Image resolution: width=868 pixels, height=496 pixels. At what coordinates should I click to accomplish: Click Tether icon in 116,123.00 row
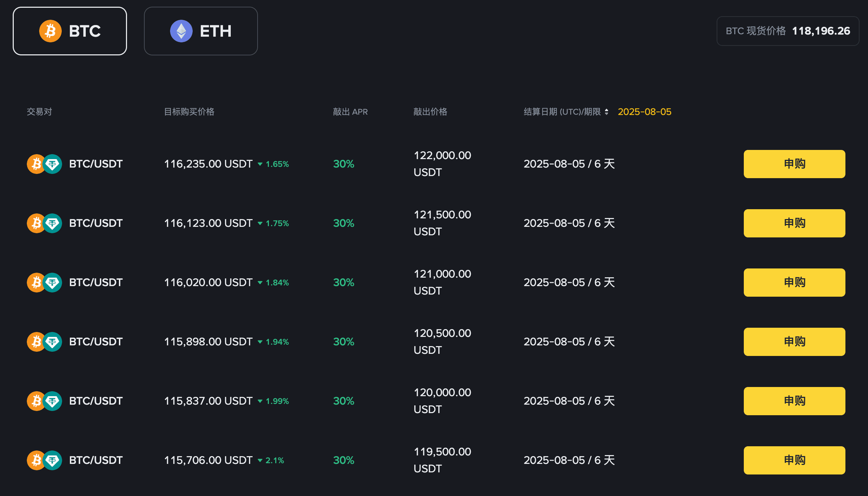click(52, 223)
